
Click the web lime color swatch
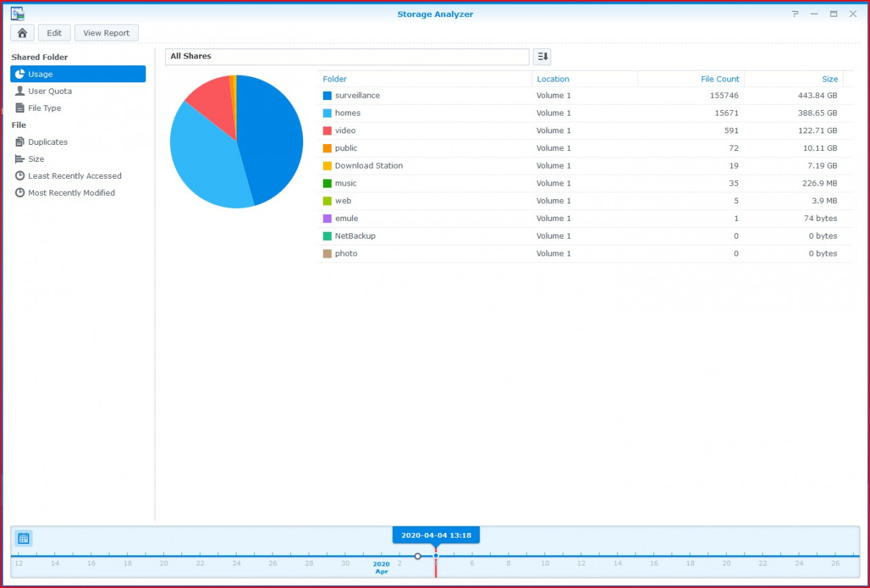pos(327,201)
